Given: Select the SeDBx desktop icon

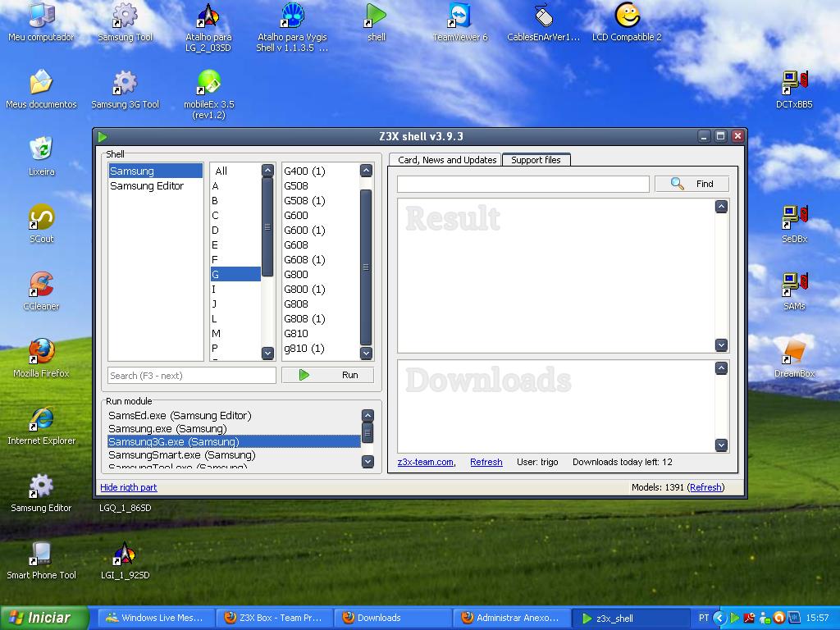Looking at the screenshot, I should click(794, 224).
